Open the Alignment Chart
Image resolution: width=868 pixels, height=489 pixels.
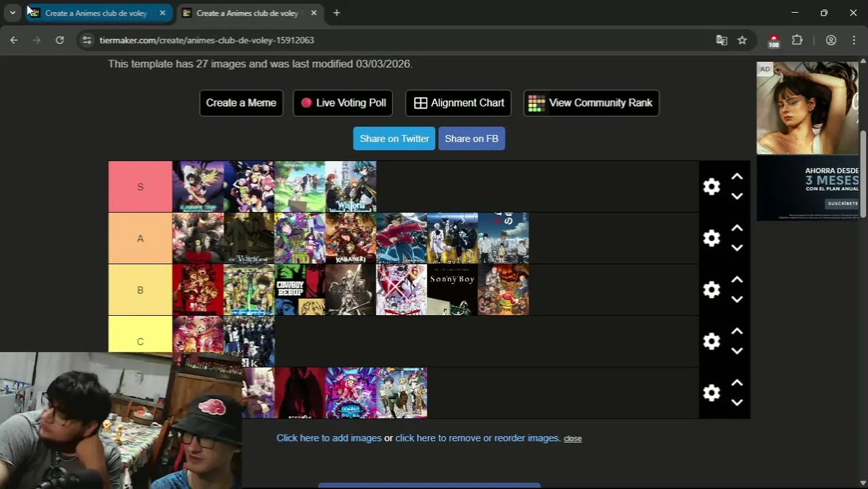(x=458, y=103)
